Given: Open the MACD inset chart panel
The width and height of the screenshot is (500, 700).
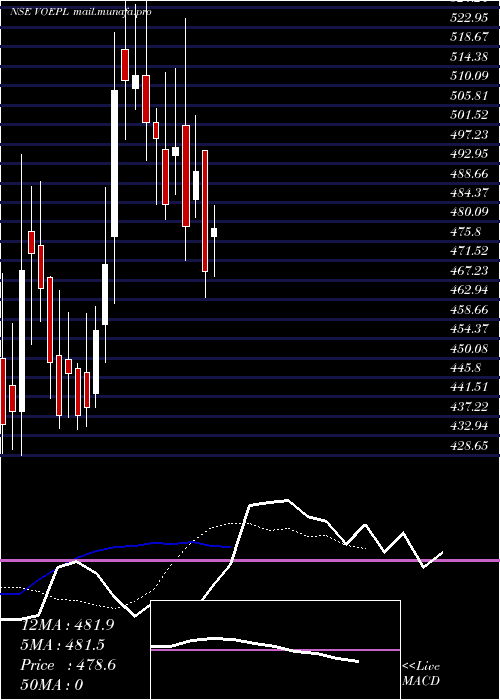Looking at the screenshot, I should click(x=275, y=650).
